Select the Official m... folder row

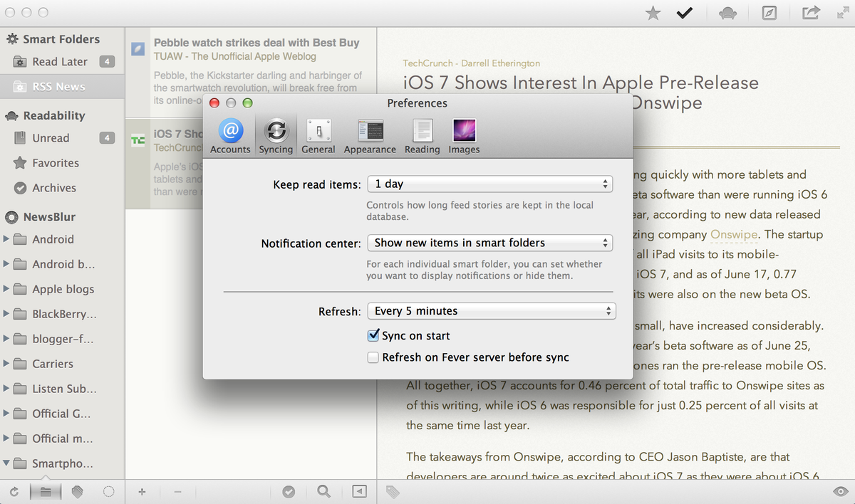coord(62,439)
